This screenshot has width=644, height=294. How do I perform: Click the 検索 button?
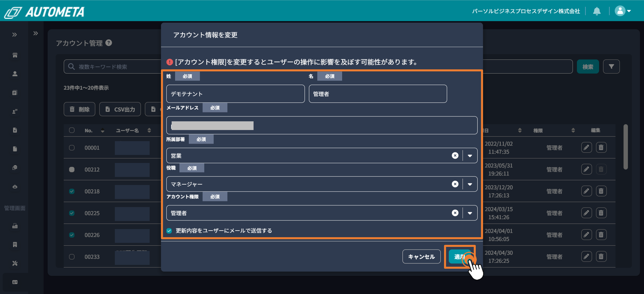[588, 67]
